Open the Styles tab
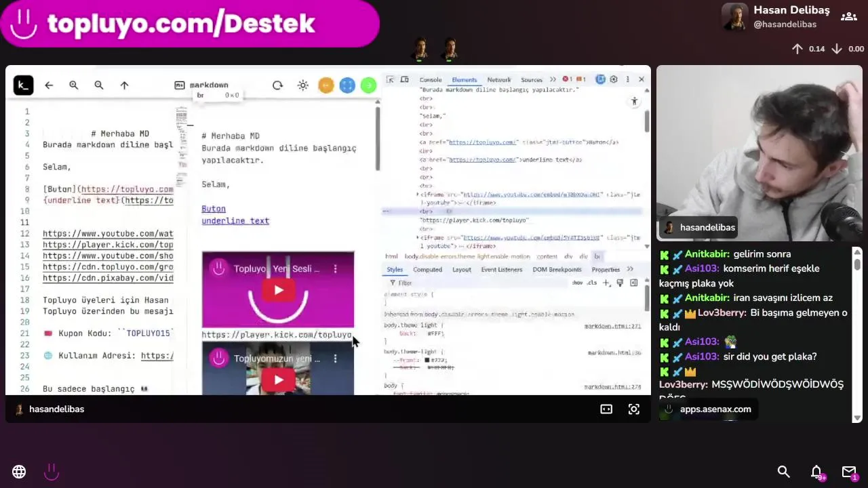The height and width of the screenshot is (488, 868). click(395, 270)
